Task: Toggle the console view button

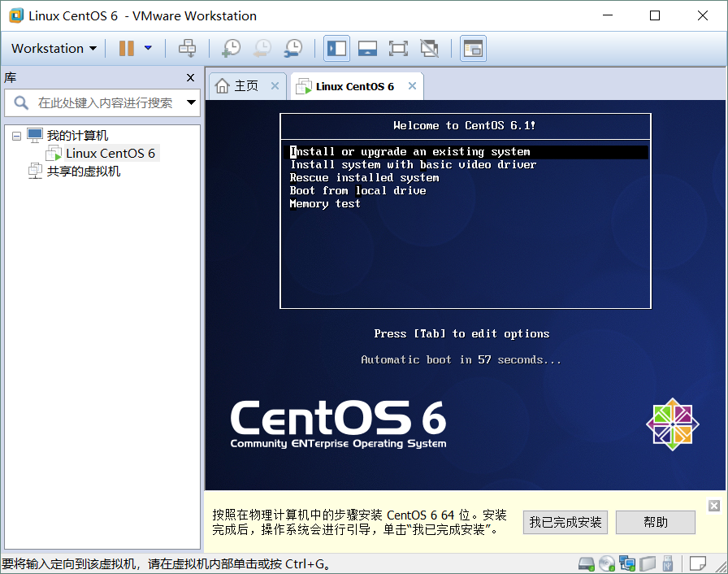Action: click(473, 48)
